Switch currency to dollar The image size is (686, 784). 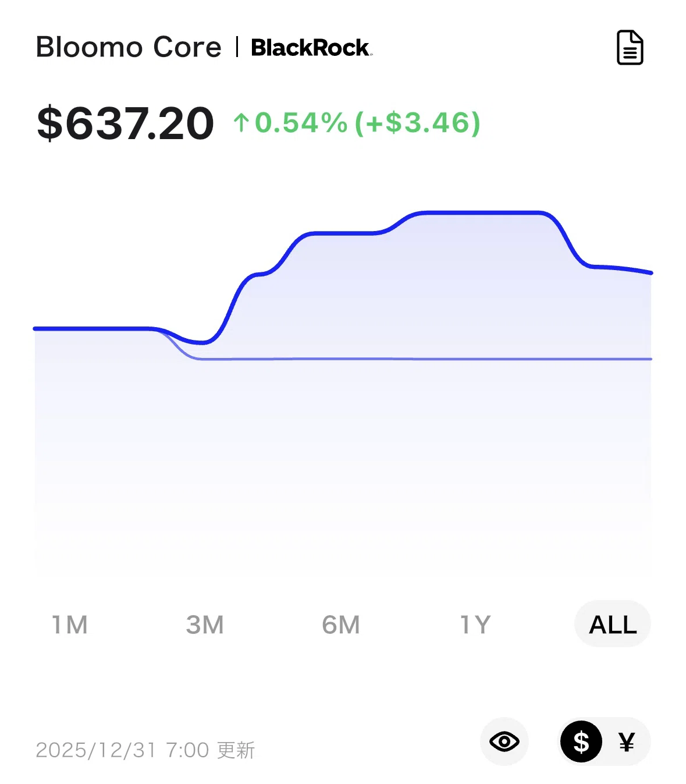pos(581,742)
